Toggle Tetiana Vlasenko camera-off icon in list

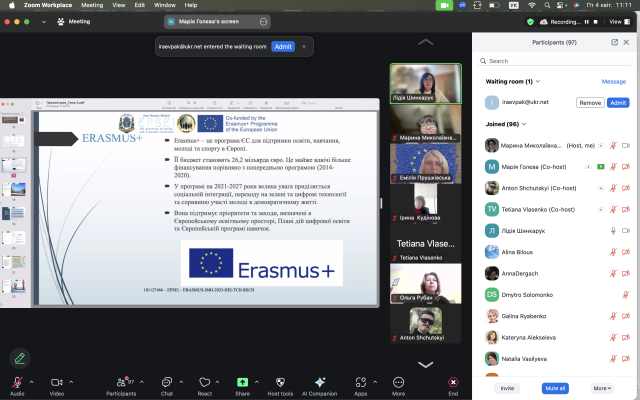[x=626, y=209]
